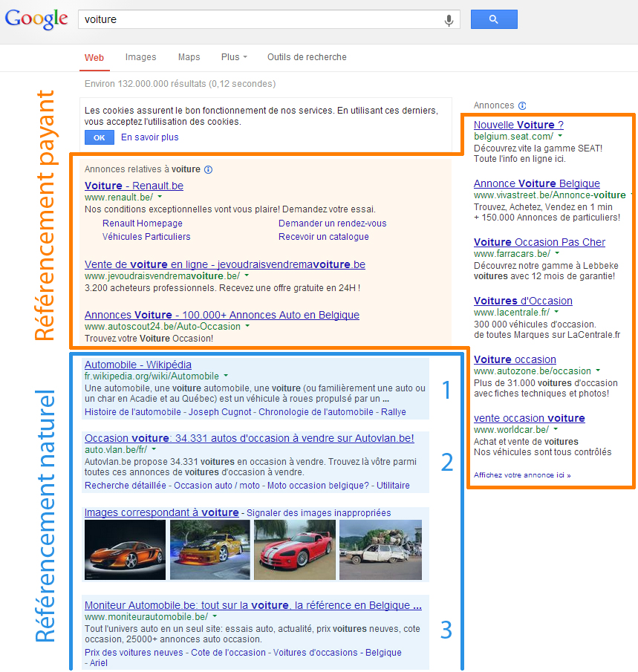Expand arrow next to autoscout24.be URL
Viewport: 638px width, 672px height.
tap(247, 326)
